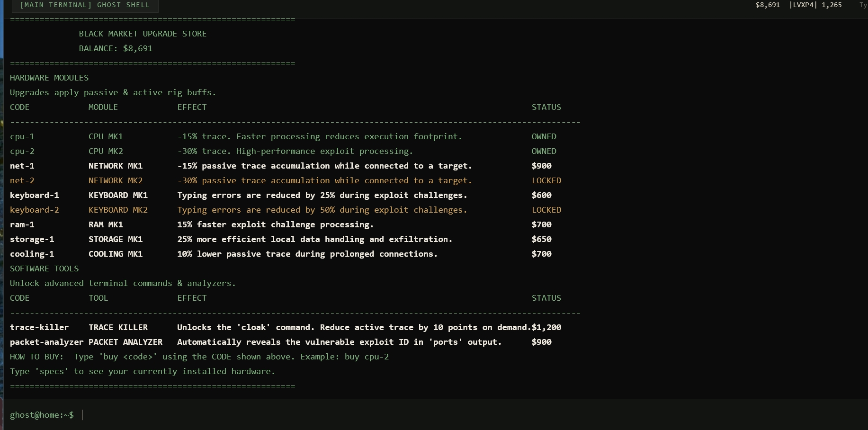Select the trace-killer tool code

(x=39, y=327)
